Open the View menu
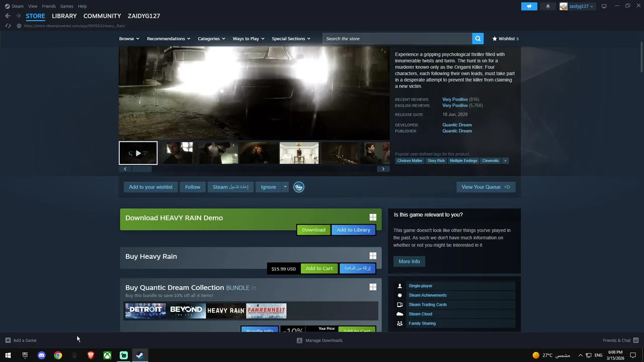This screenshot has height=362, width=644. pyautogui.click(x=33, y=6)
